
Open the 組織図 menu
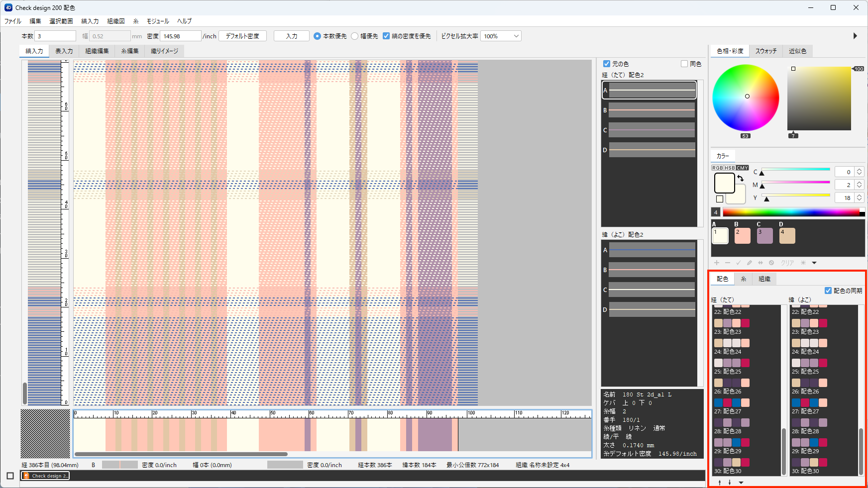(116, 21)
